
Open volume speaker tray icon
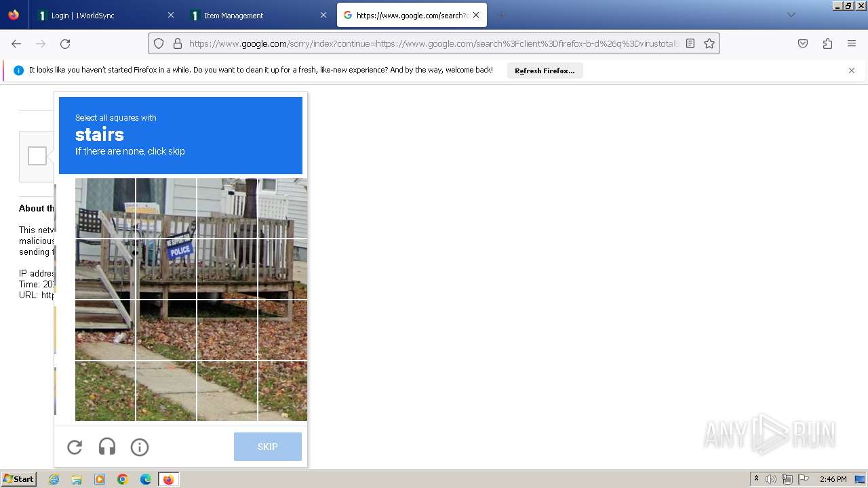771,479
